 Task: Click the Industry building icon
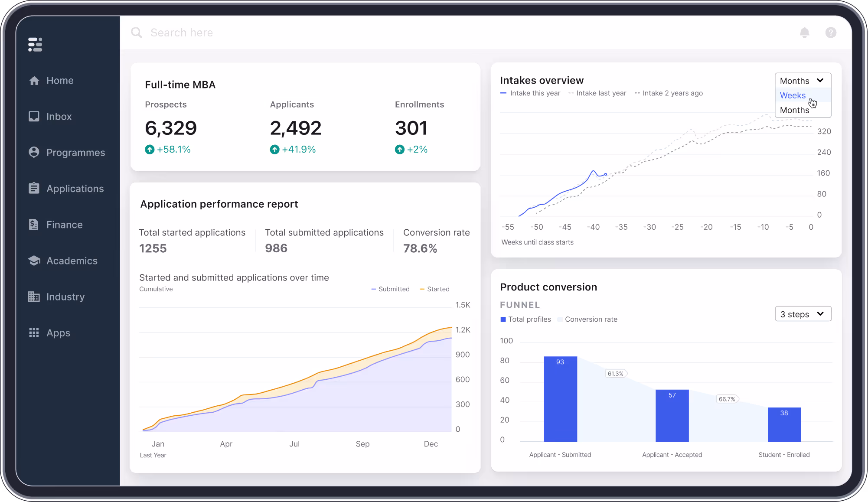tap(34, 297)
